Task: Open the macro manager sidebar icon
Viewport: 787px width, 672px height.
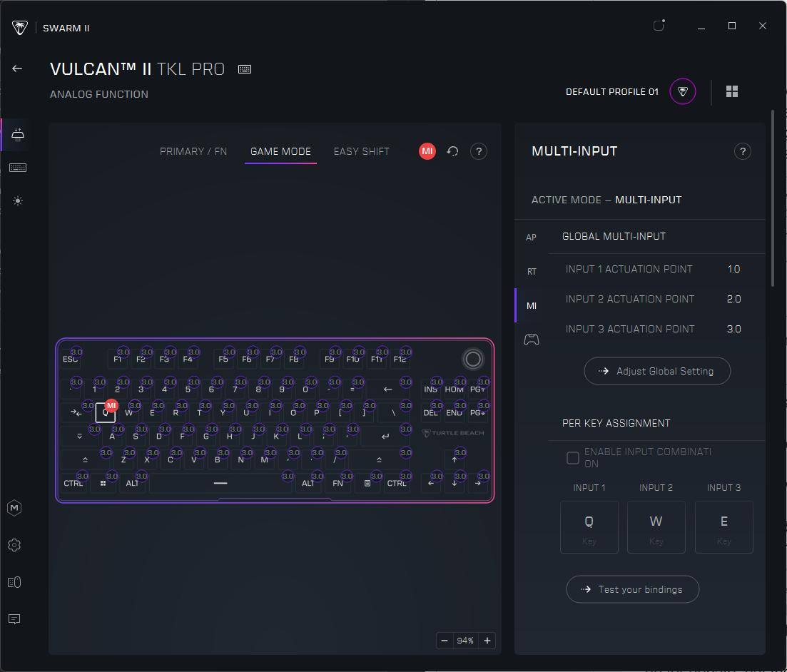Action: pyautogui.click(x=14, y=508)
